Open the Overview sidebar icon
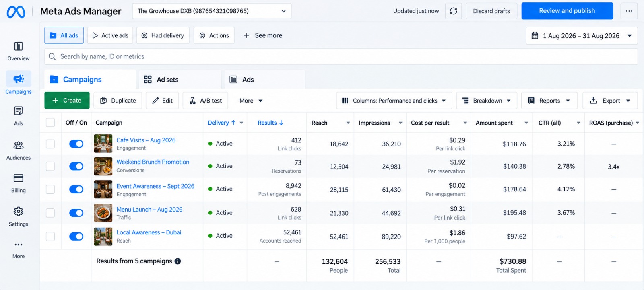 [x=19, y=46]
